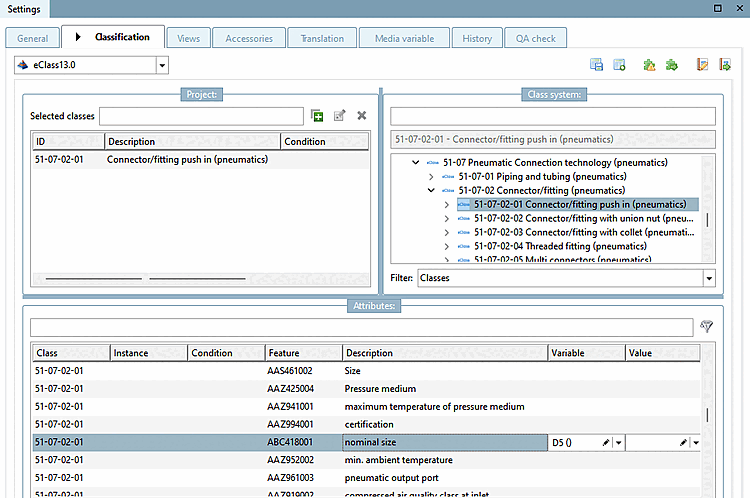This screenshot has height=498, width=750.
Task: Click the add class icon beside Selected classes
Action: pyautogui.click(x=317, y=116)
